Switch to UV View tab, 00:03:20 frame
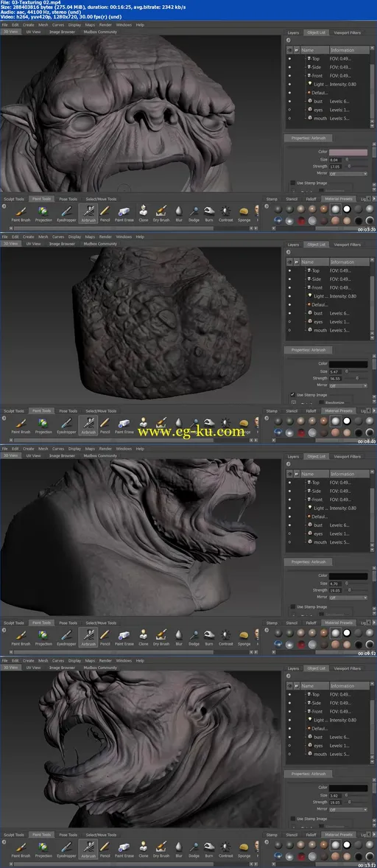Screen dimensions: 377x868 click(x=33, y=32)
